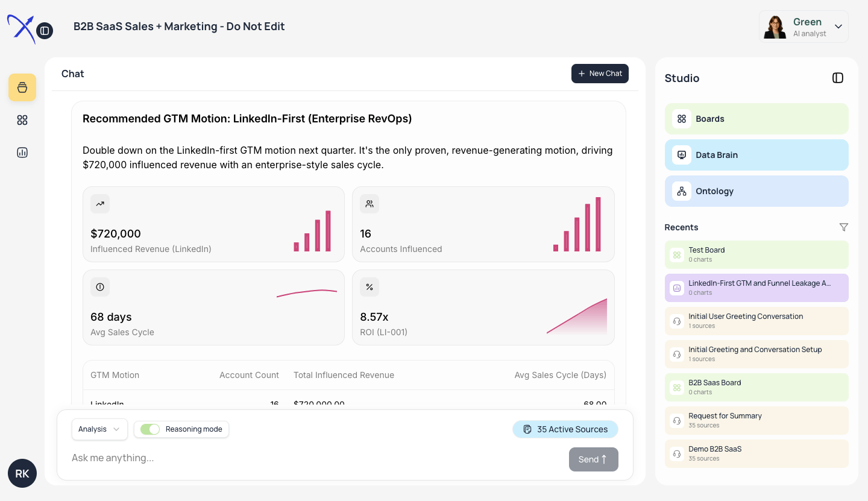Open Boards in the Studio panel

pos(756,119)
